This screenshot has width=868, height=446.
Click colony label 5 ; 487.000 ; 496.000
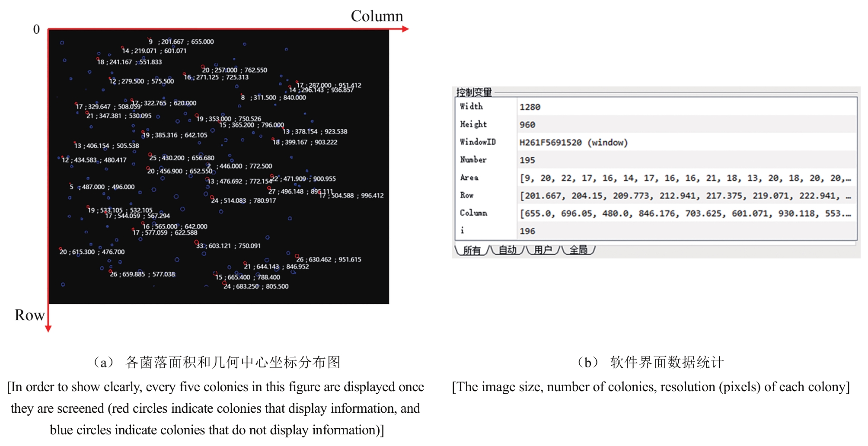pyautogui.click(x=102, y=187)
